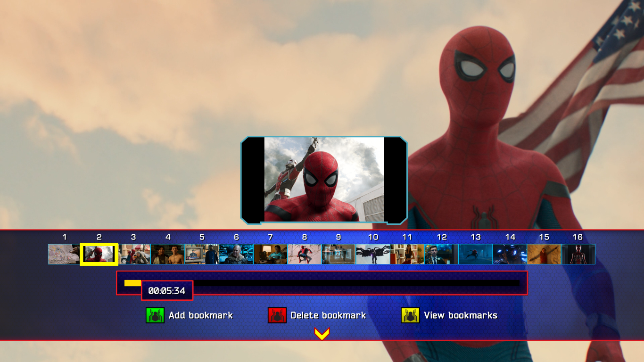Select chapter 10 thumbnail
This screenshot has height=362, width=644.
(x=373, y=254)
